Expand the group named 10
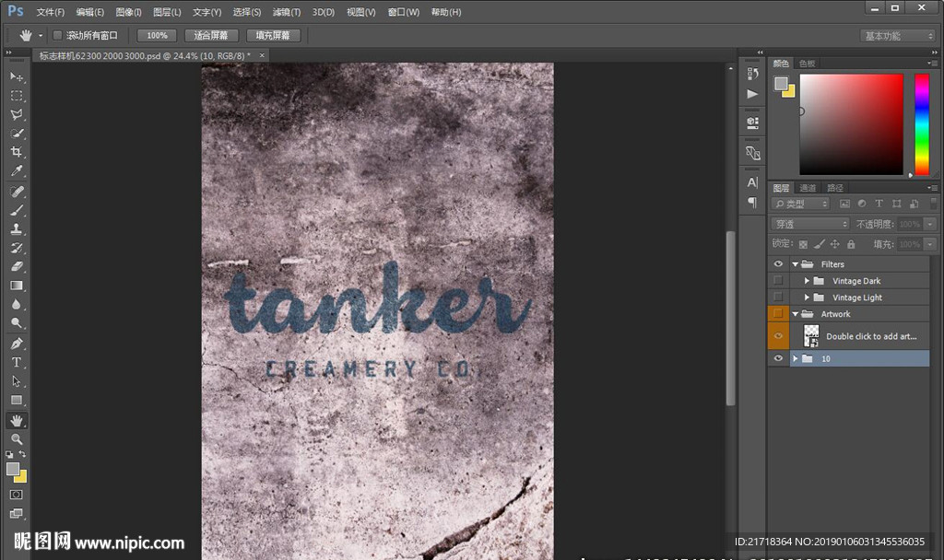 [x=796, y=358]
